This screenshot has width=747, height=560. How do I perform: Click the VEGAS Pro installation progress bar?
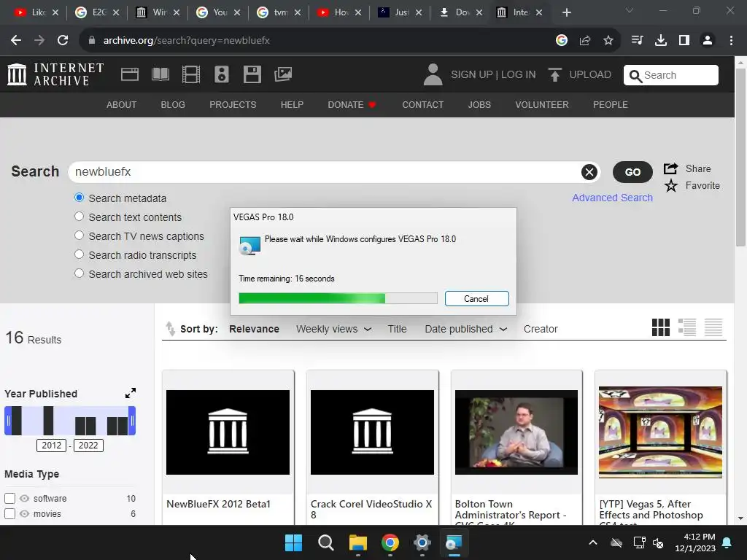click(338, 298)
